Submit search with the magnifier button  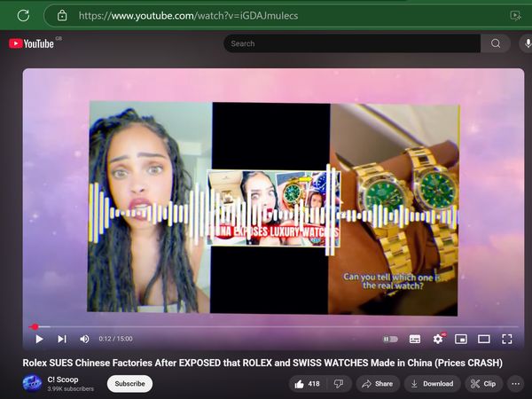[x=496, y=43]
